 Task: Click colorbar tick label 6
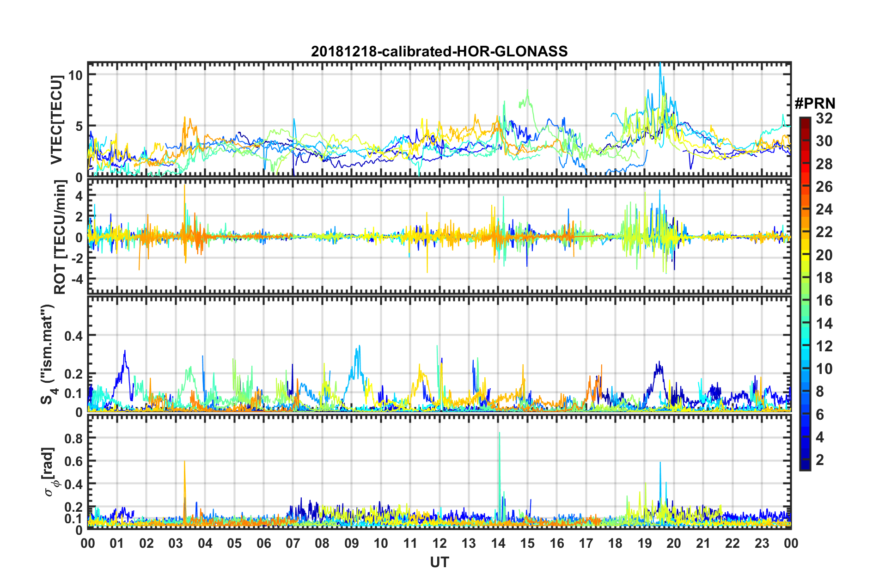(x=820, y=414)
